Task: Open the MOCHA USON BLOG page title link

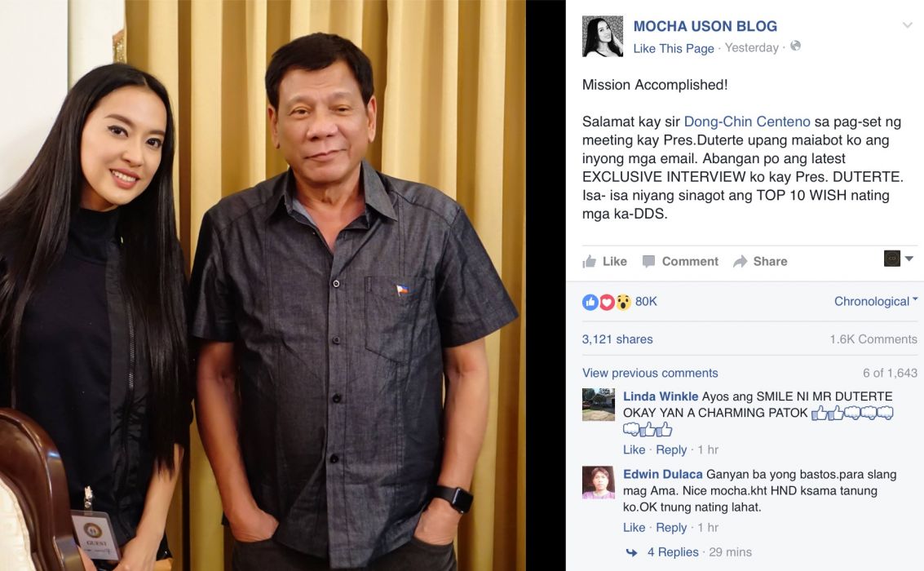Action: (705, 27)
